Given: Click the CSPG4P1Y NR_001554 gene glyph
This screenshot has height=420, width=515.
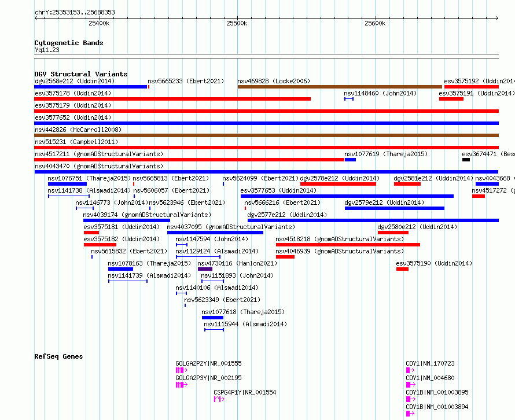Looking at the screenshot, I should tap(219, 399).
